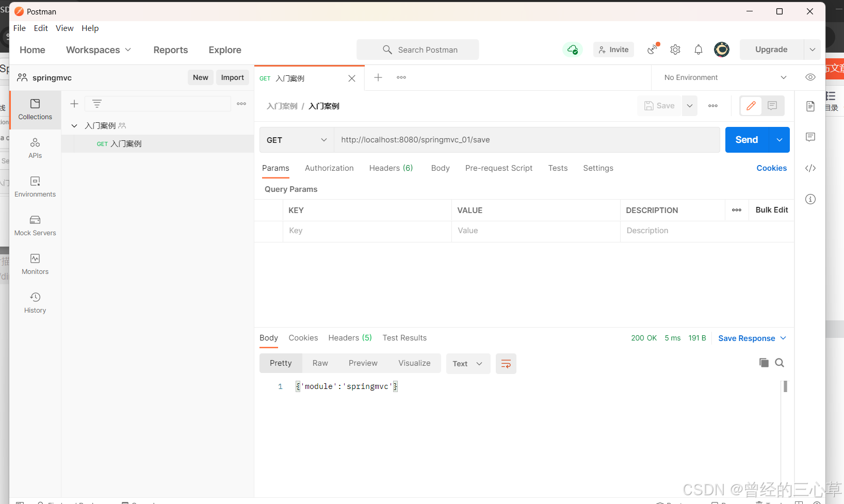Open the Cookies link

772,168
